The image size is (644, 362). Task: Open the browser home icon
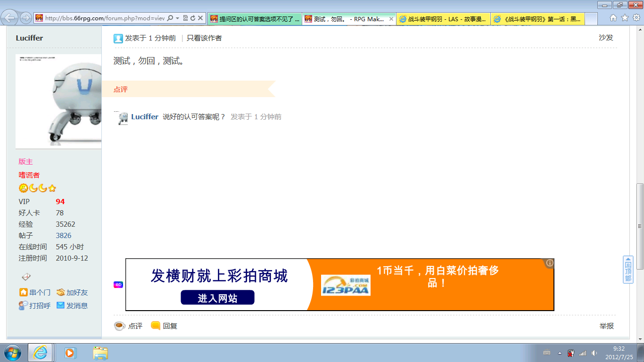click(x=613, y=18)
